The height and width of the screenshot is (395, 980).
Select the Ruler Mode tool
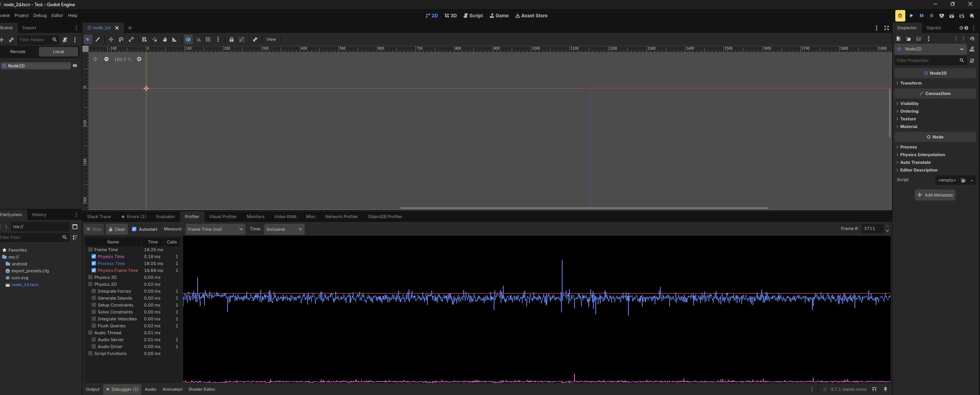click(x=174, y=39)
